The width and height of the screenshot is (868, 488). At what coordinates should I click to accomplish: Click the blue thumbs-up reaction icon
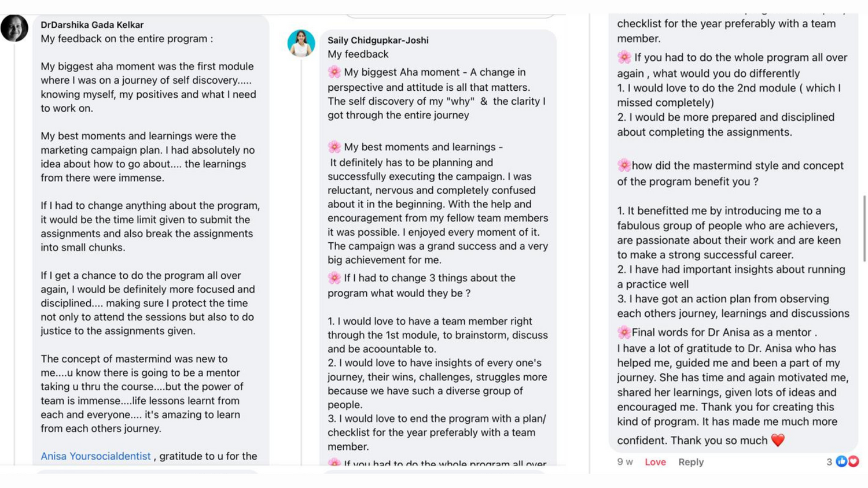841,461
